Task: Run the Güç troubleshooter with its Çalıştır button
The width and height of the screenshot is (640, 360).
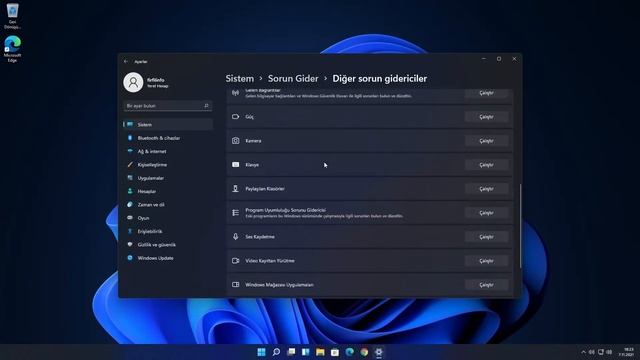Action: [486, 117]
